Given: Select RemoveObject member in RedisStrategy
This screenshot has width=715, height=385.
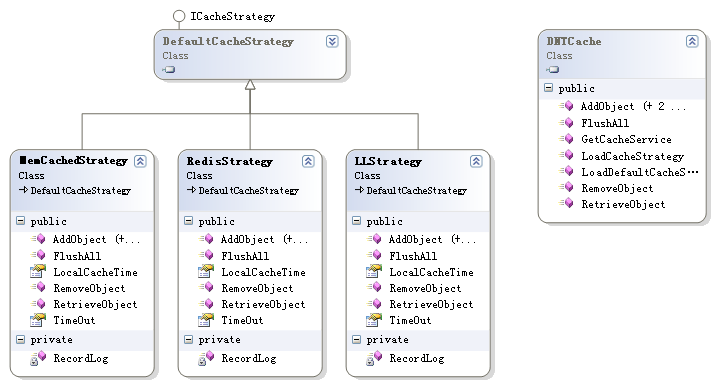Looking at the screenshot, I should tap(257, 289).
